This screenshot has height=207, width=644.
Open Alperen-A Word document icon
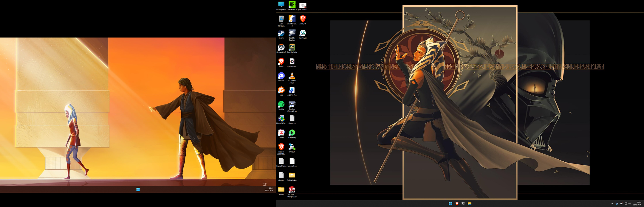[292, 91]
